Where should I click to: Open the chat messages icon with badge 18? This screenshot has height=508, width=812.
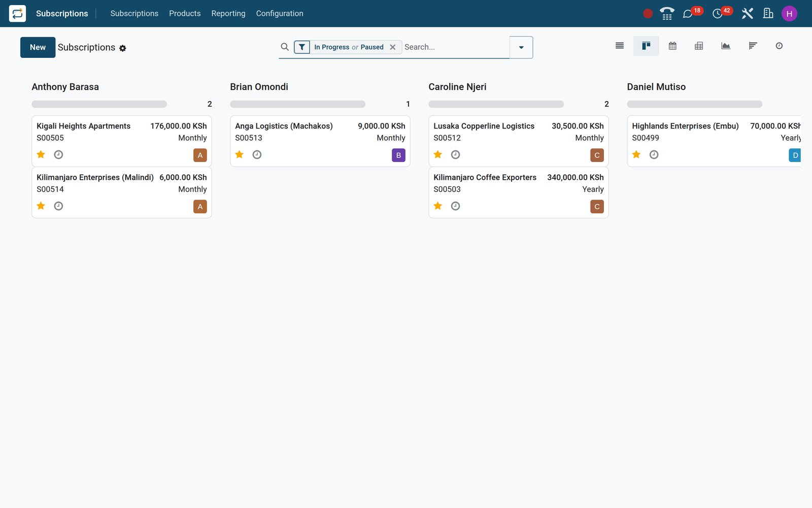coord(688,14)
